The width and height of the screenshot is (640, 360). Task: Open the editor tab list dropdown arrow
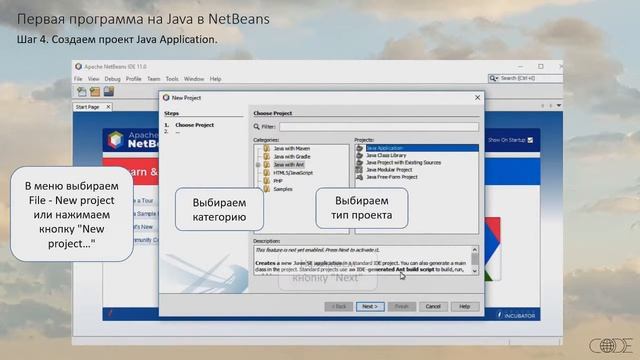click(559, 106)
